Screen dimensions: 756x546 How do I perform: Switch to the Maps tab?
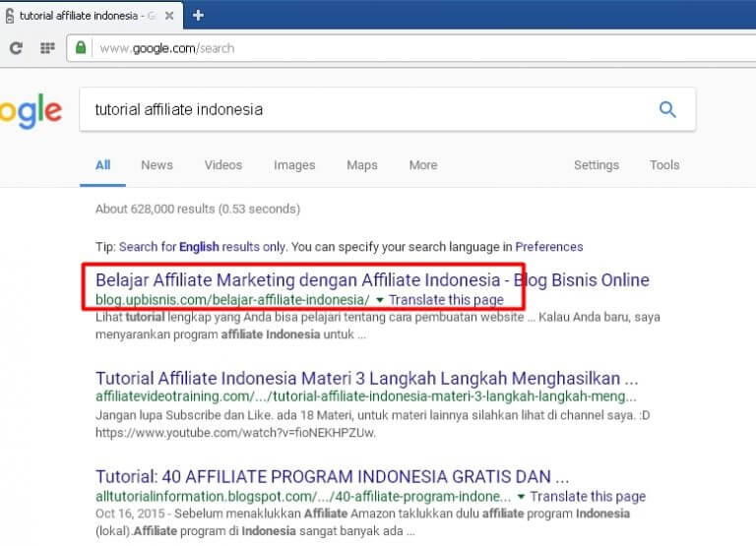click(362, 165)
